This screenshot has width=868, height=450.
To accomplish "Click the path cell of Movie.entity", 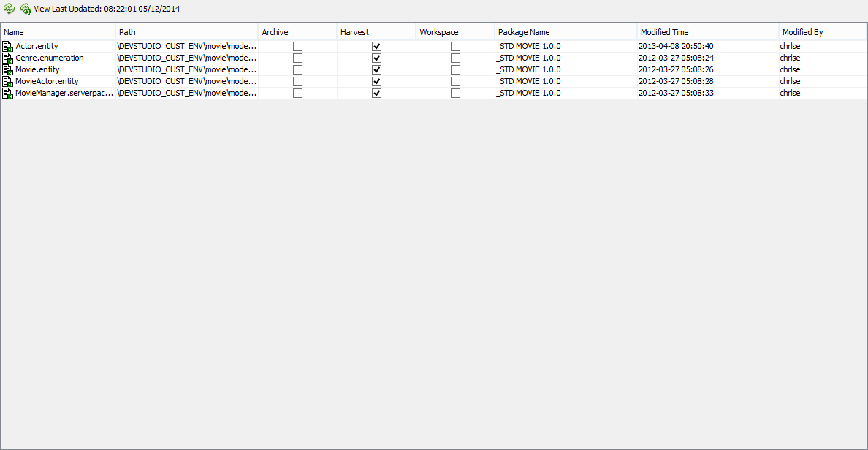I will (186, 69).
